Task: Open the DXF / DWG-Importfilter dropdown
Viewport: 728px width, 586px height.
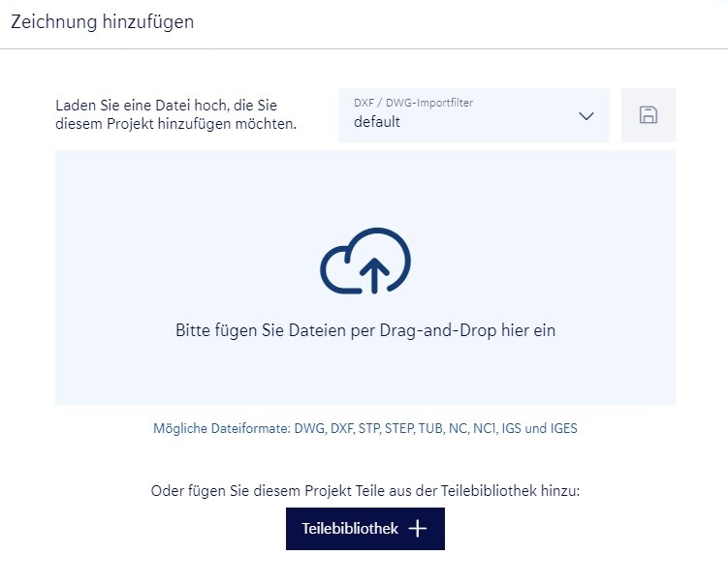Action: (473, 115)
